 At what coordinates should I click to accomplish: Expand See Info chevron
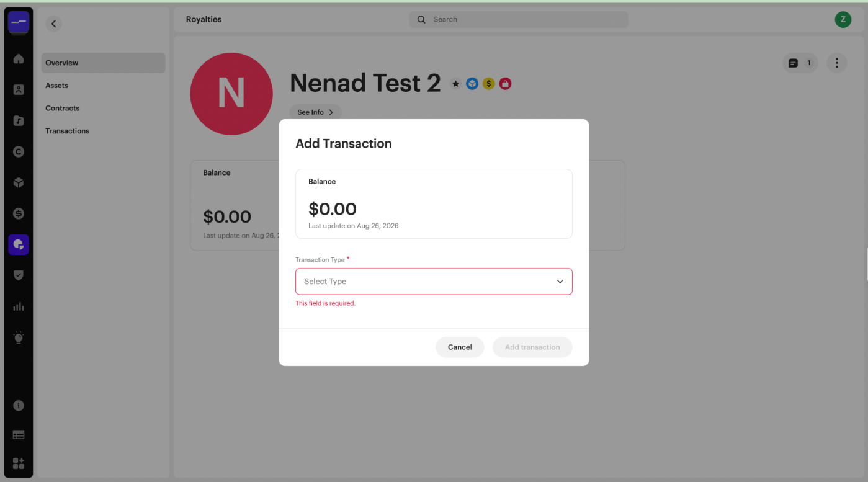click(315, 112)
